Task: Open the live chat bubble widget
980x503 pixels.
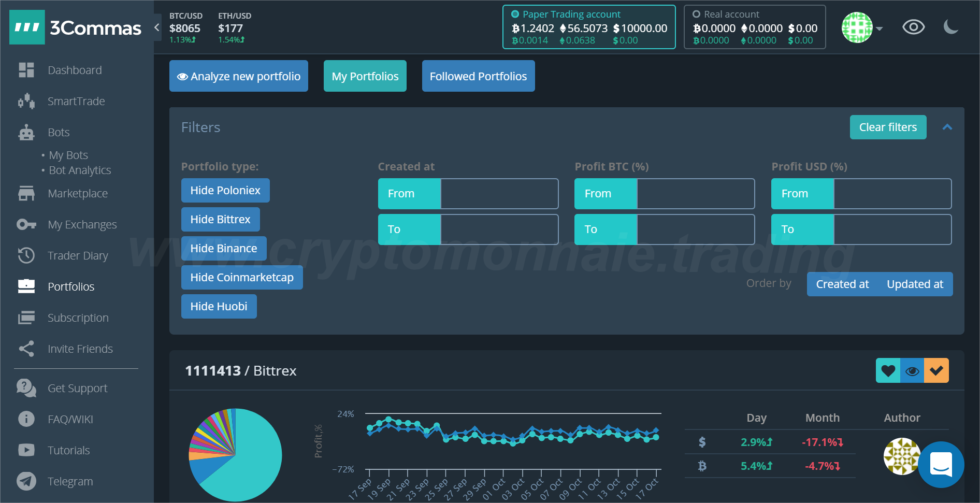Action: (941, 464)
